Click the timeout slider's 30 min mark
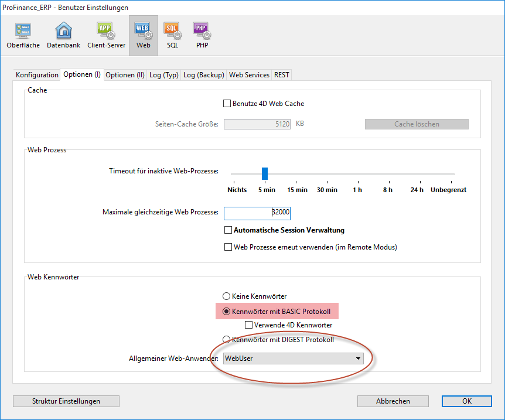The image size is (505, 420). [x=327, y=174]
